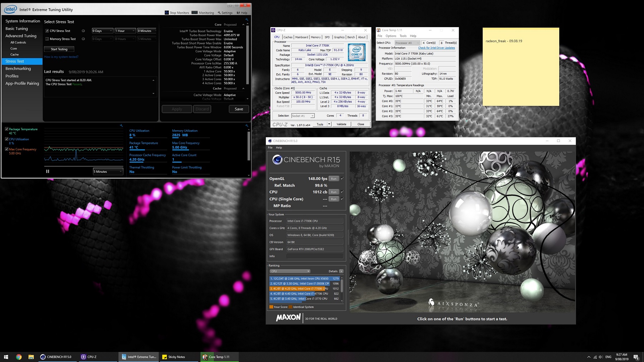Switch to Bench tab in CPU-Z
Viewport: 644px width, 362px height.
351,37
